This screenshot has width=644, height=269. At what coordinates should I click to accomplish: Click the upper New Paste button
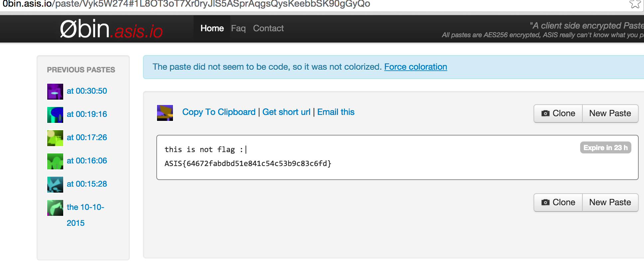[610, 114]
